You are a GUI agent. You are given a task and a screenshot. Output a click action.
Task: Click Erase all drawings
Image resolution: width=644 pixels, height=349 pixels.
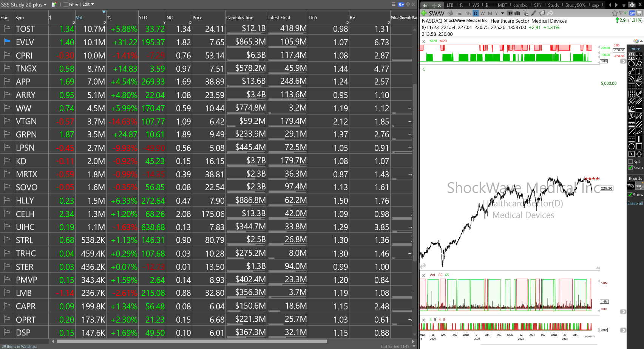[635, 203]
